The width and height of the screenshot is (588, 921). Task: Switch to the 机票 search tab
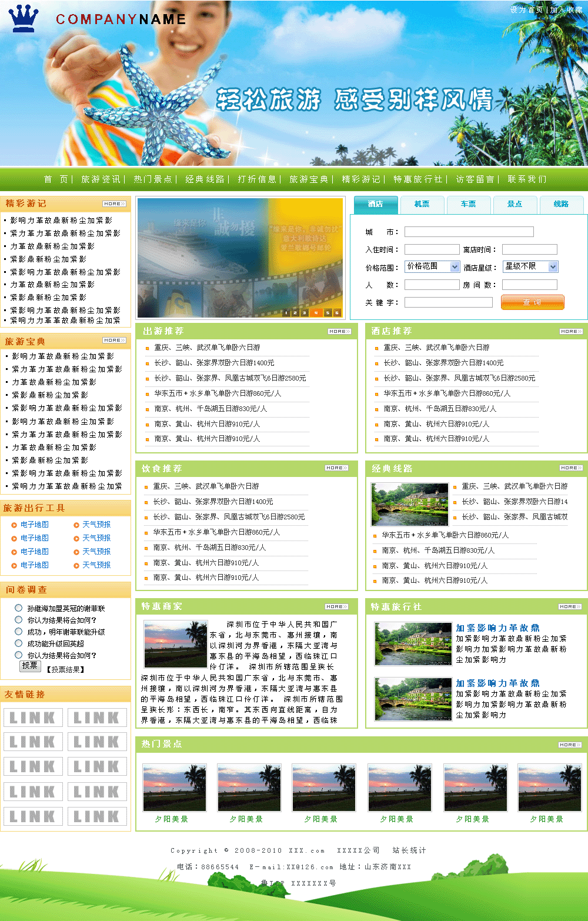tap(422, 204)
